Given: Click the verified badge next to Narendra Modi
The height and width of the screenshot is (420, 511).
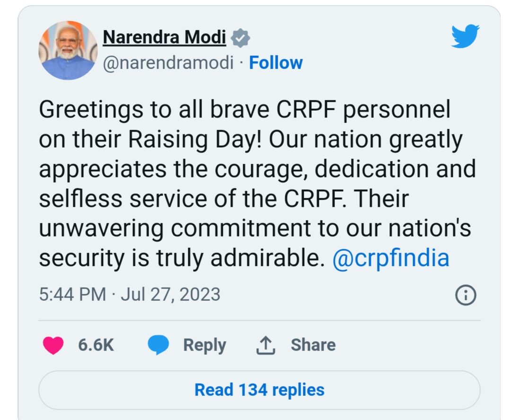Looking at the screenshot, I should (x=240, y=38).
